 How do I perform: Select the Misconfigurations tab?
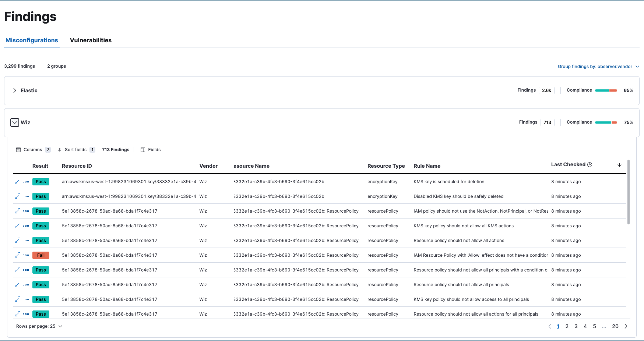click(x=32, y=40)
